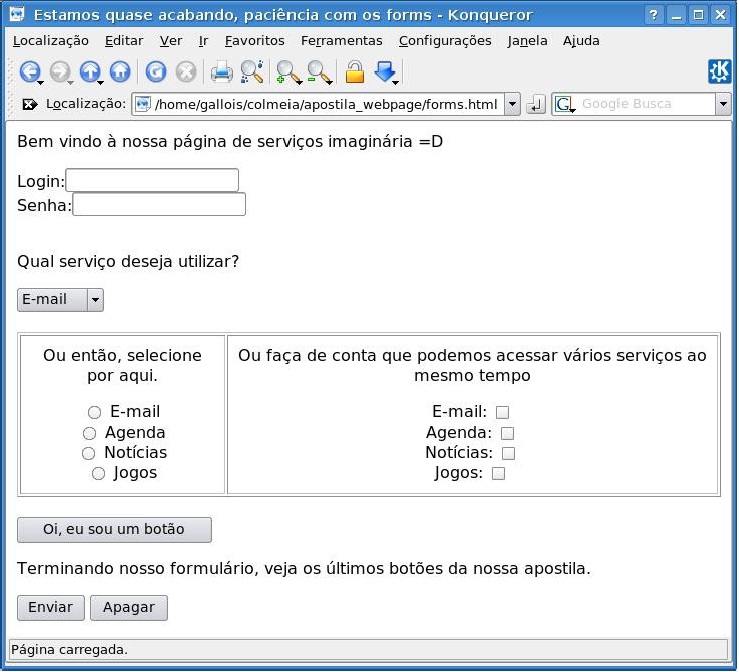Click the zoom out magnifier icon

tap(319, 71)
